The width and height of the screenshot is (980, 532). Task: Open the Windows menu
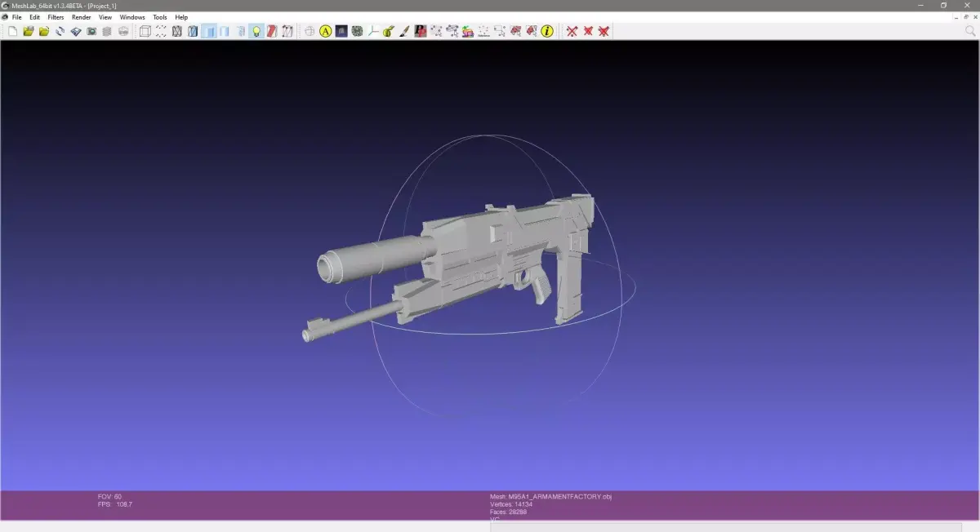pyautogui.click(x=132, y=17)
